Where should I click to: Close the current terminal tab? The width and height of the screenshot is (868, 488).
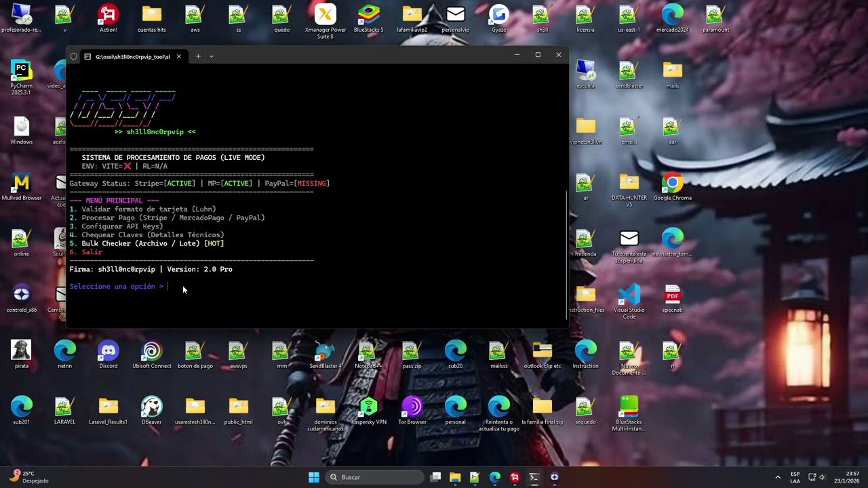[178, 56]
